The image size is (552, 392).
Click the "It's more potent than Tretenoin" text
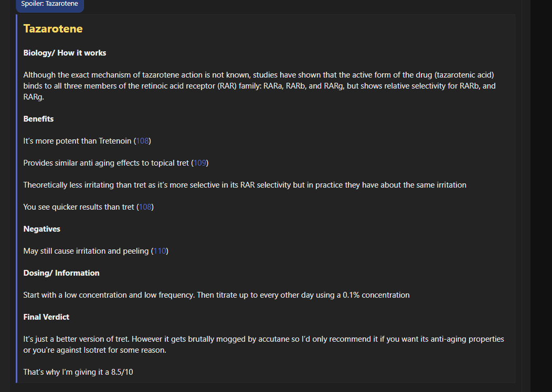[77, 141]
